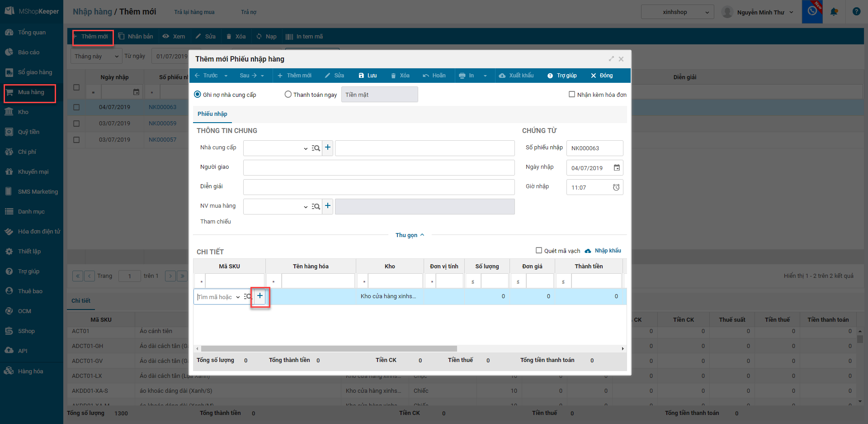Viewport: 868px width, 424px height.
Task: Collapse general info with Thu gọn
Action: (410, 235)
